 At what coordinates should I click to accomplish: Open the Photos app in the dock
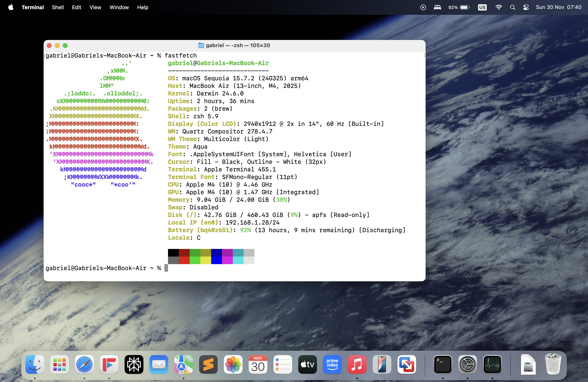tap(233, 364)
